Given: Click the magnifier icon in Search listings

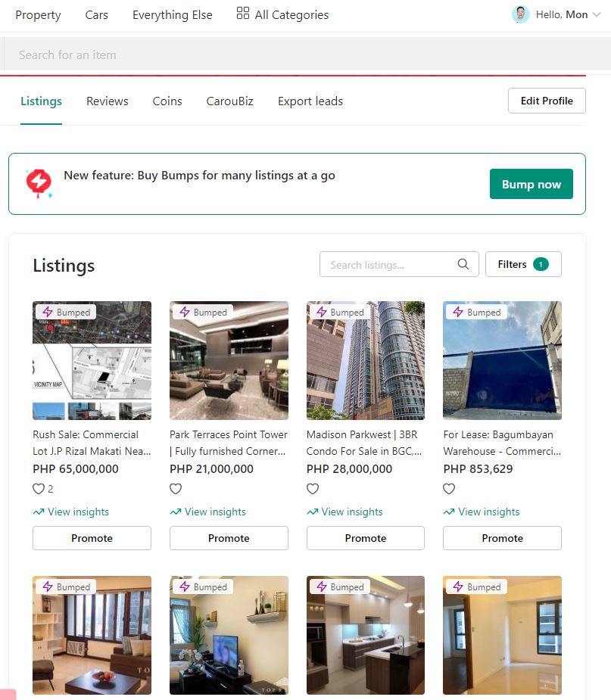Looking at the screenshot, I should 463,264.
